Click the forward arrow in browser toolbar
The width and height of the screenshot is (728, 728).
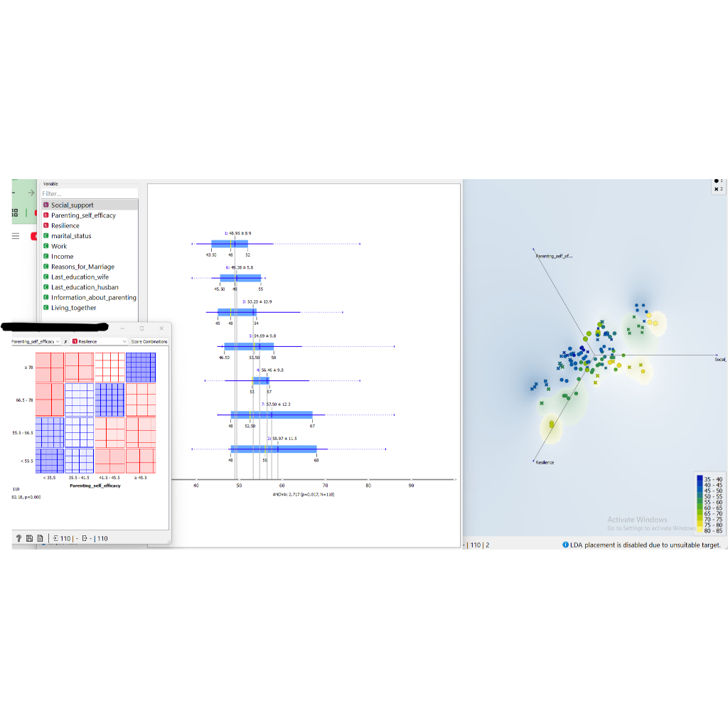(31, 193)
